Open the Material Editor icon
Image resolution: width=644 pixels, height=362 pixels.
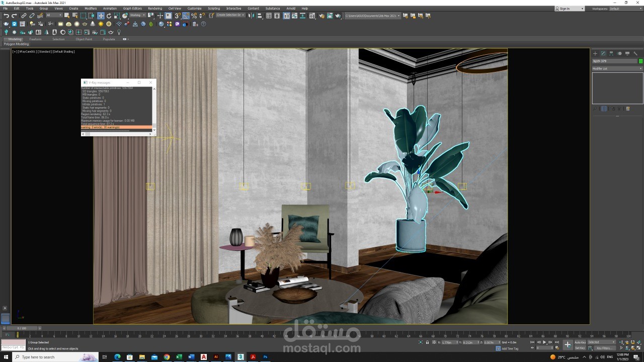(312, 16)
